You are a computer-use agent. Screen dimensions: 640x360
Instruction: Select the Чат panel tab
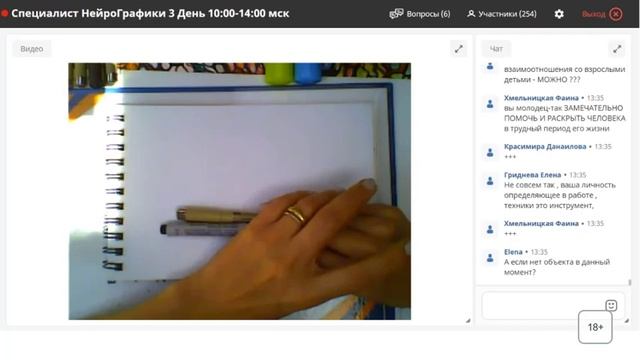[496, 49]
